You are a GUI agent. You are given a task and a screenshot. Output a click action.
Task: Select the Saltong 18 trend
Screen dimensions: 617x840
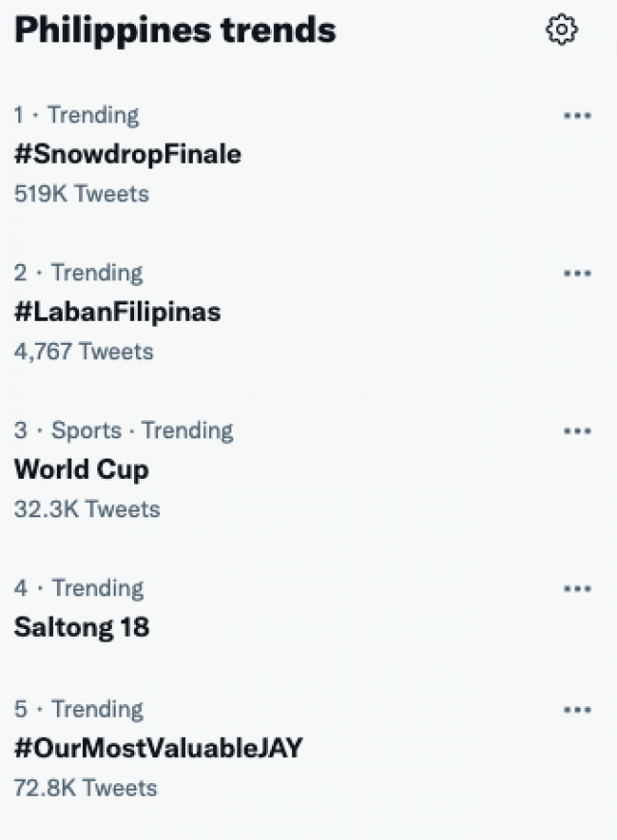81,627
